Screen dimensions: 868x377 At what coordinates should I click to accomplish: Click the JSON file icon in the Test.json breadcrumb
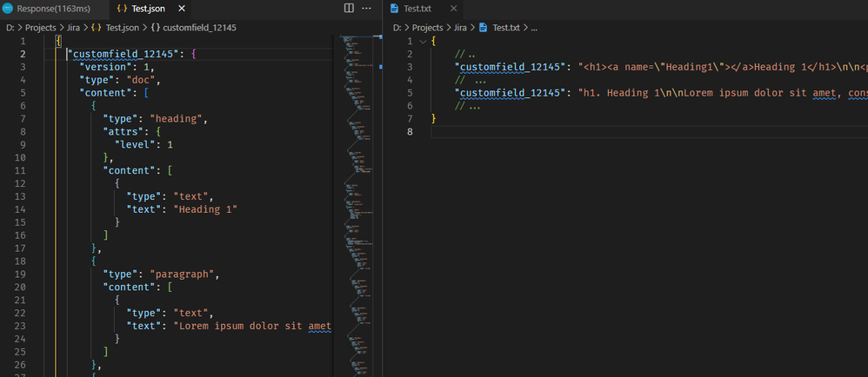click(97, 28)
